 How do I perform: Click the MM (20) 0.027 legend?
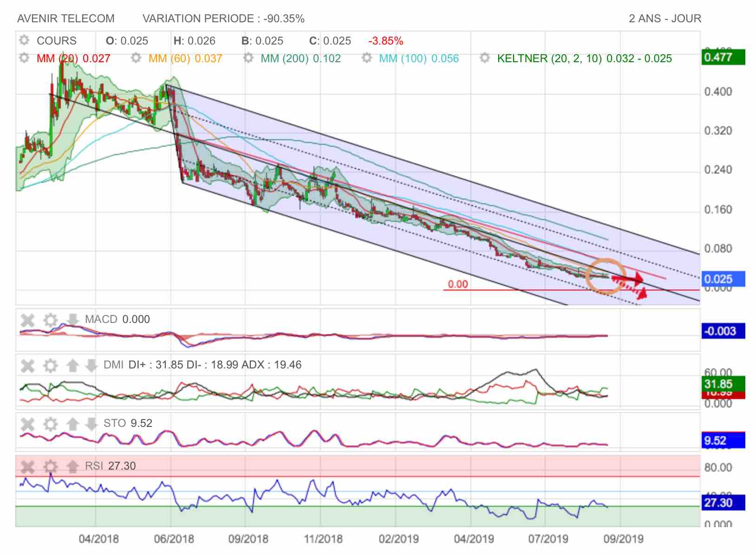click(73, 58)
